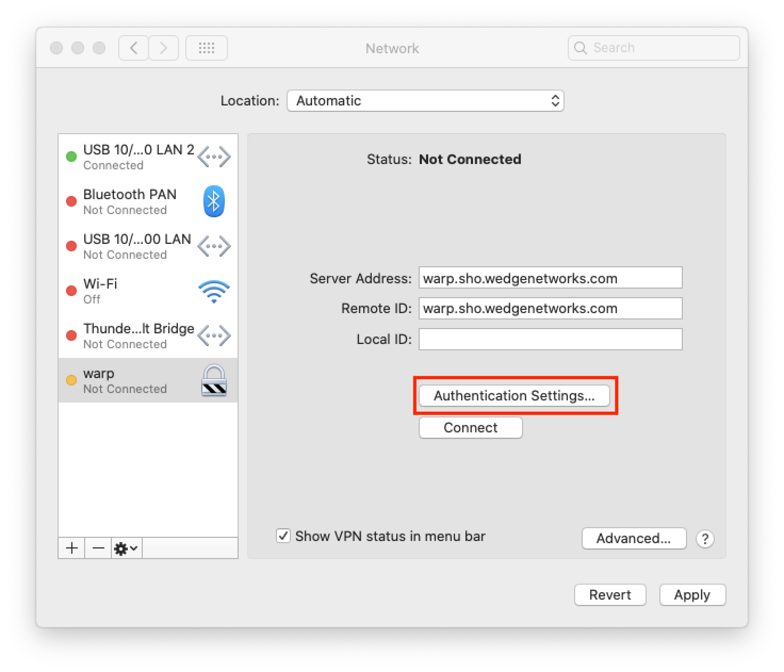Open Authentication Settings dialog
784x672 pixels.
click(x=514, y=396)
